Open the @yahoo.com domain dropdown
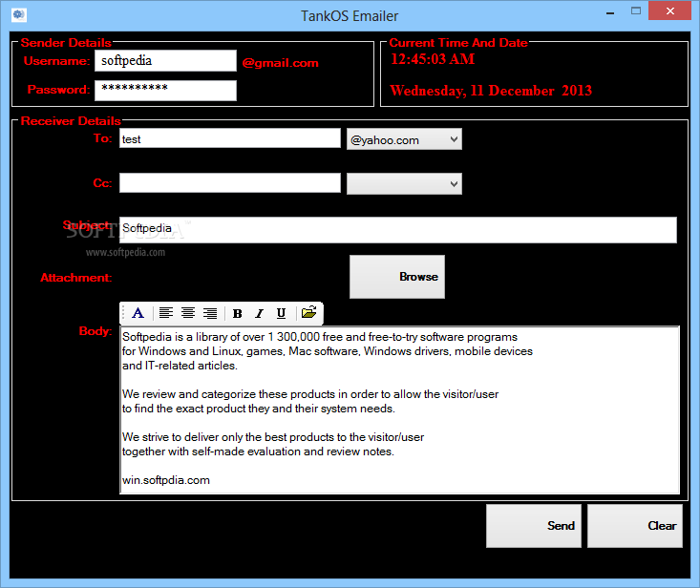Image resolution: width=700 pixels, height=588 pixels. [404, 139]
